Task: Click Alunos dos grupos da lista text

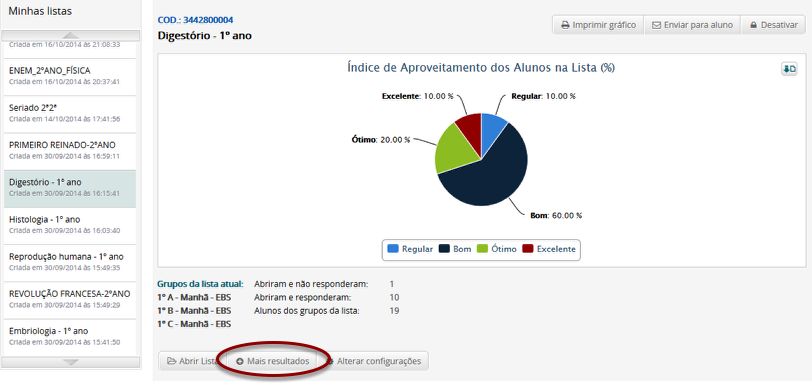Action: pyautogui.click(x=307, y=311)
